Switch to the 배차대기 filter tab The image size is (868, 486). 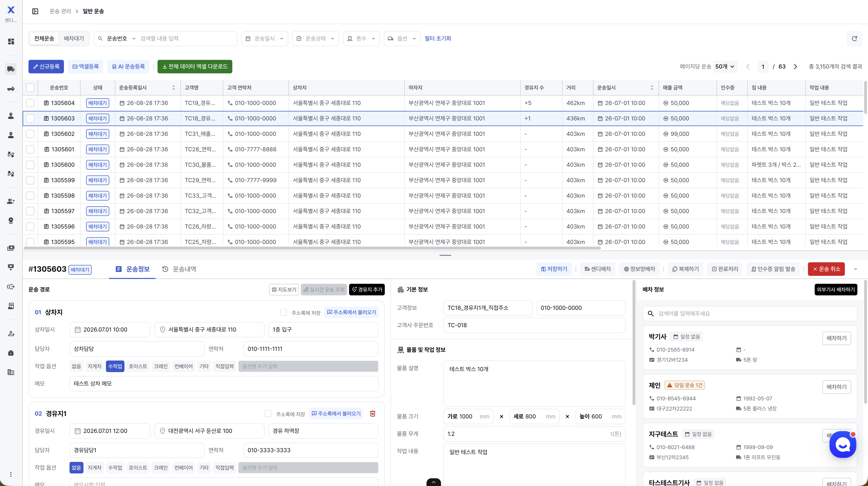coord(74,38)
